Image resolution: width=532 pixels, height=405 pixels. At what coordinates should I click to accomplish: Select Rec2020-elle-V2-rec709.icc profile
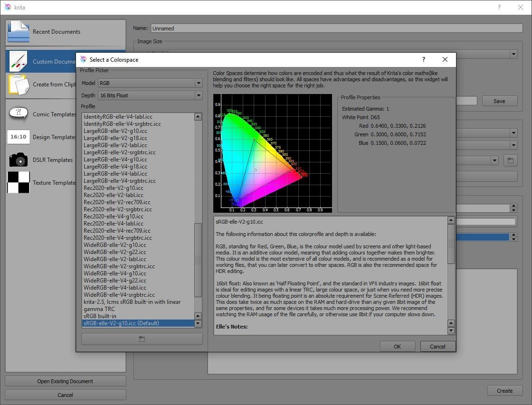click(x=138, y=202)
